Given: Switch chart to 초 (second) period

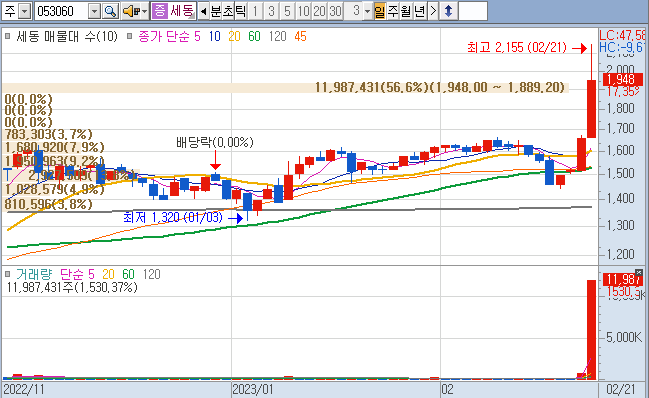Looking at the screenshot, I should [228, 11].
